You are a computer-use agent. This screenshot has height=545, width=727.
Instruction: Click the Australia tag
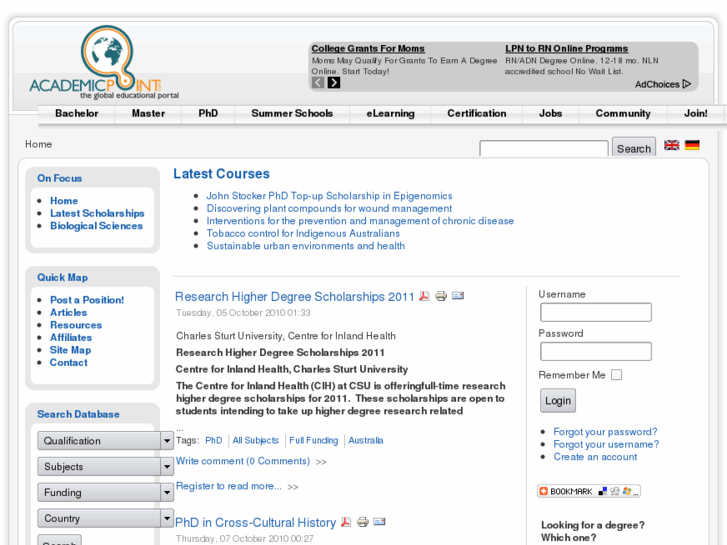point(366,440)
